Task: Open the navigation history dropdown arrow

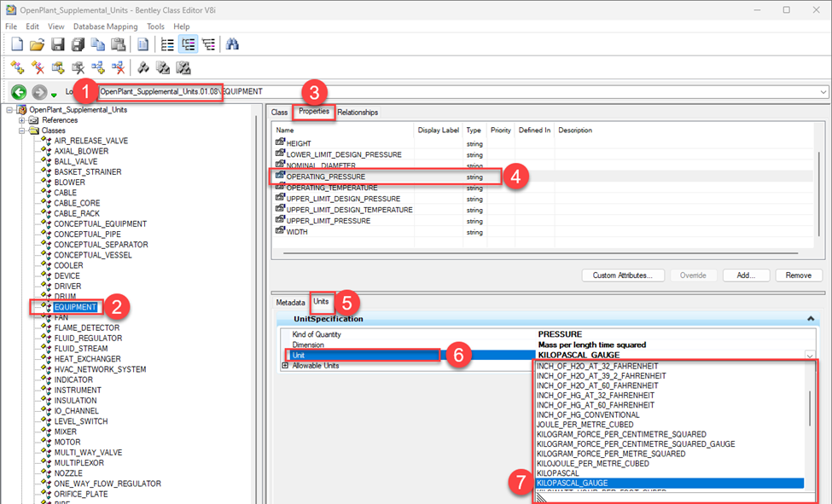Action: click(54, 95)
